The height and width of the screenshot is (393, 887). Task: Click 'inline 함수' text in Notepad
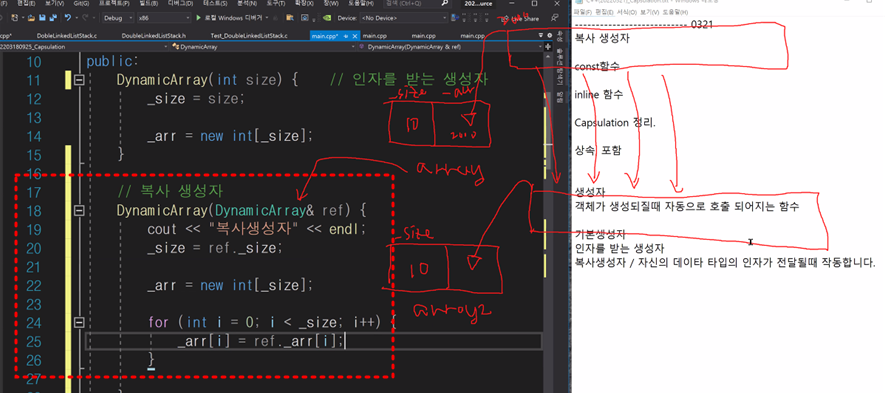click(x=598, y=94)
